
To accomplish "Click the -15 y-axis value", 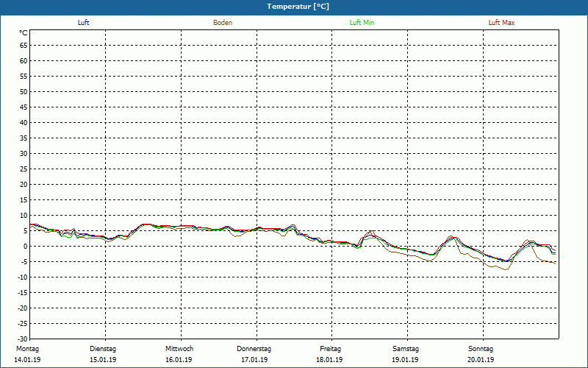I will (23, 292).
